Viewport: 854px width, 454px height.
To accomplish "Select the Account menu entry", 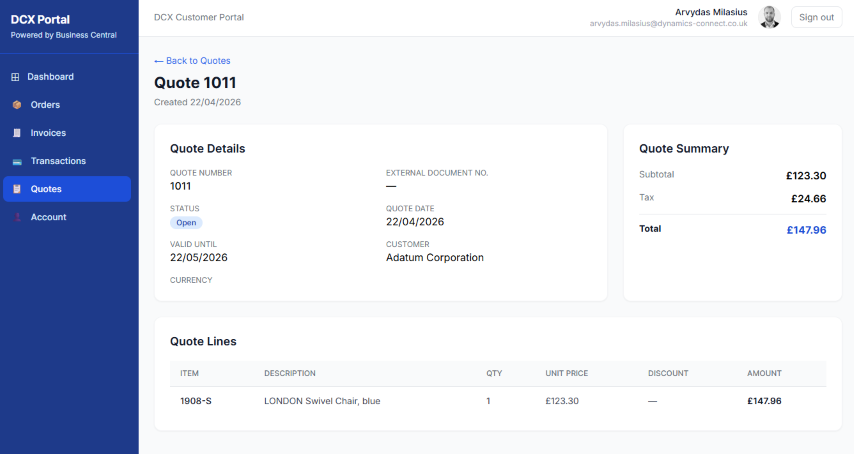I will coord(48,217).
